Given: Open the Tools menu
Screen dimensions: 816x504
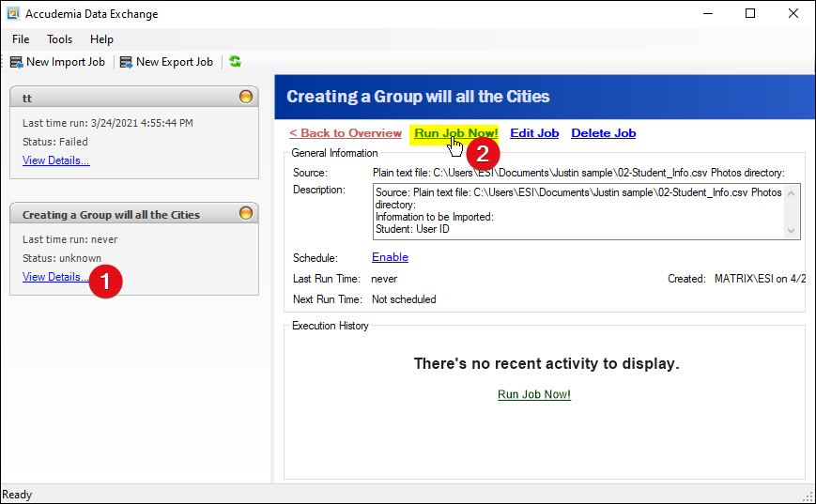Looking at the screenshot, I should point(59,39).
